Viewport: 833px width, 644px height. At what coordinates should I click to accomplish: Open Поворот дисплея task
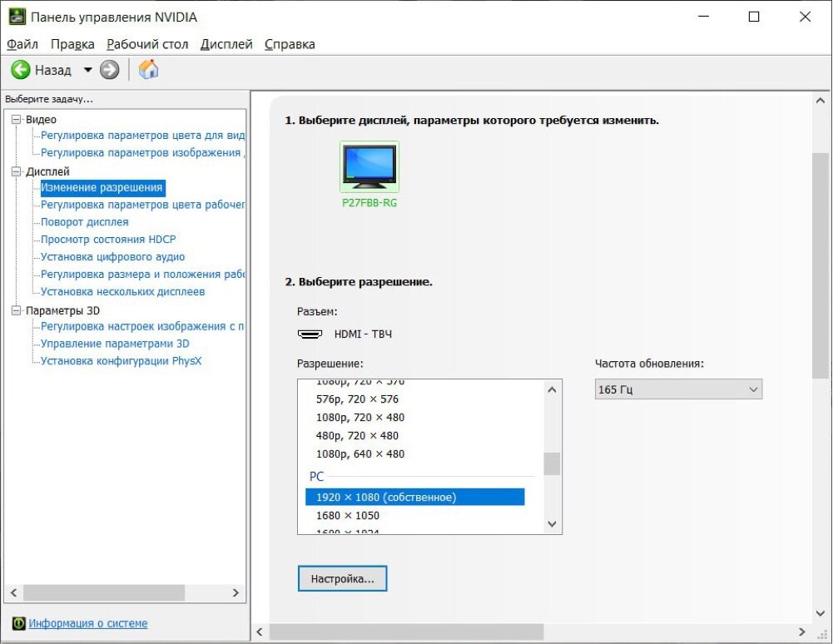[x=85, y=222]
